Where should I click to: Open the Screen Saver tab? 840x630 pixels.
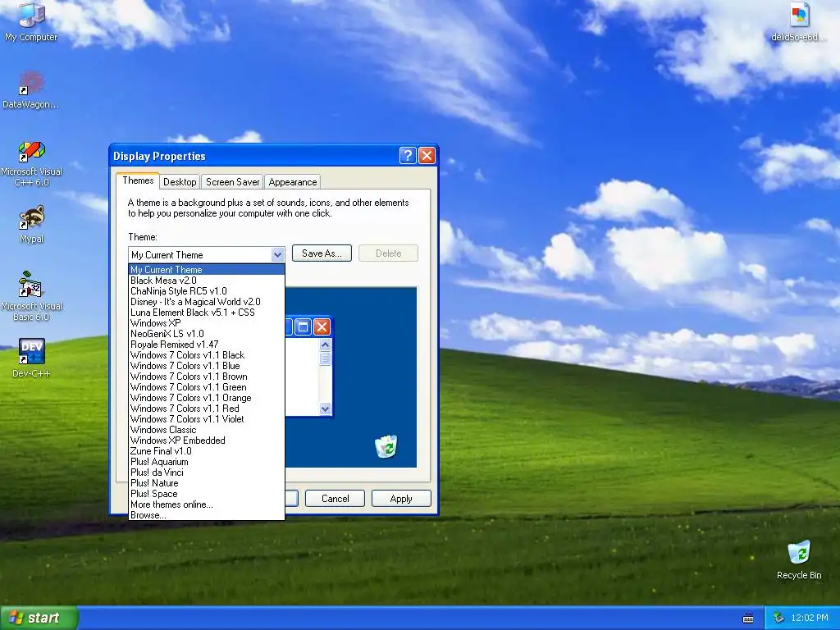(232, 182)
